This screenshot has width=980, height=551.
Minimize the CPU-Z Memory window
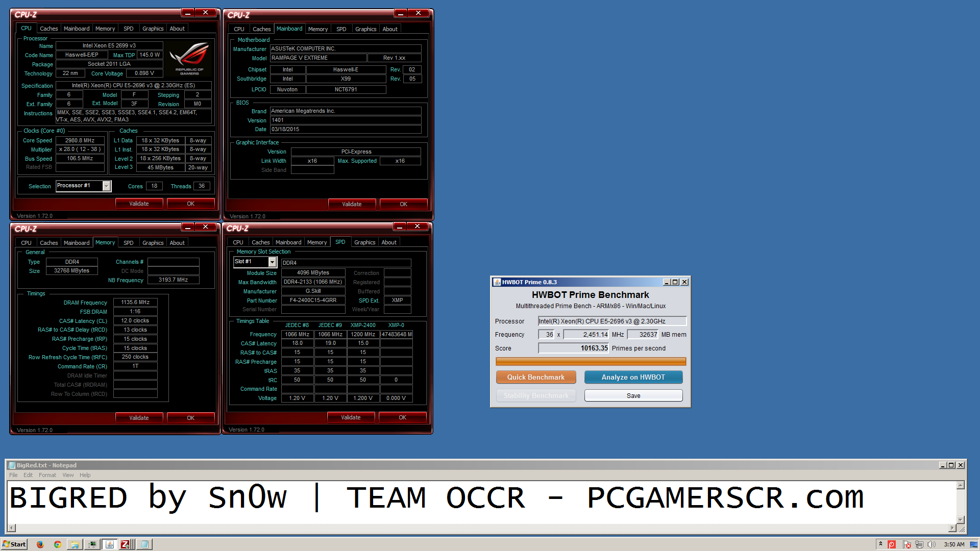(x=188, y=227)
